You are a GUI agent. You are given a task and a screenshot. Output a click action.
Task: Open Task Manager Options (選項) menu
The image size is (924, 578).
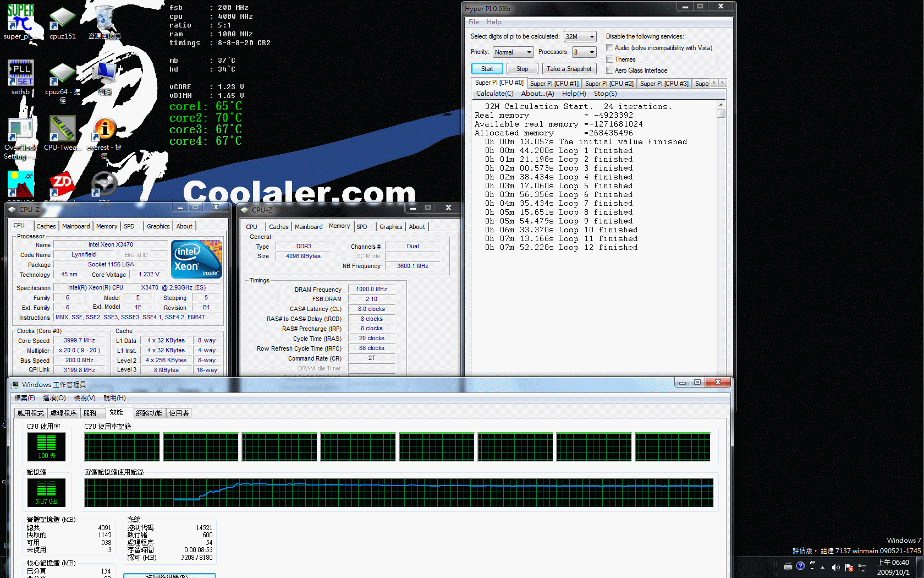pos(54,398)
